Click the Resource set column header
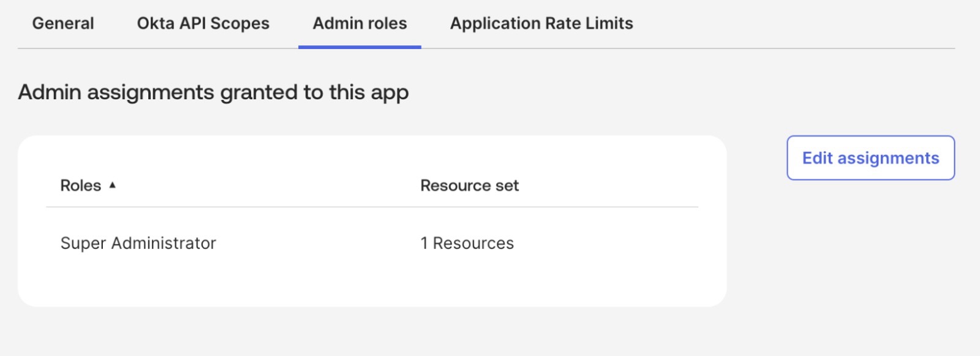 click(469, 186)
